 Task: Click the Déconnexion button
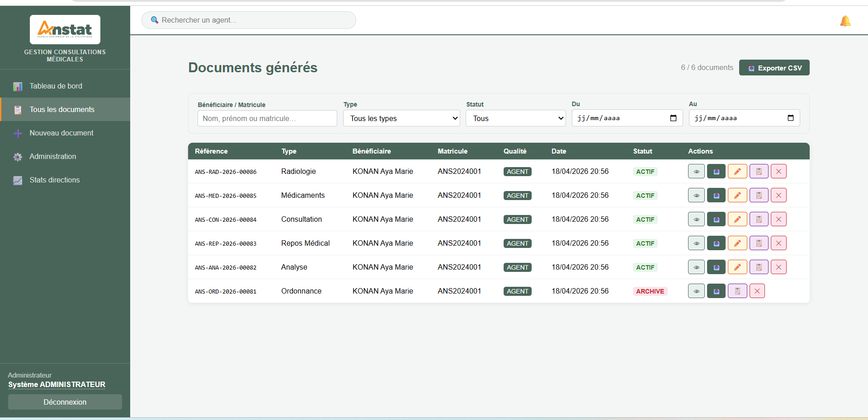(65, 402)
